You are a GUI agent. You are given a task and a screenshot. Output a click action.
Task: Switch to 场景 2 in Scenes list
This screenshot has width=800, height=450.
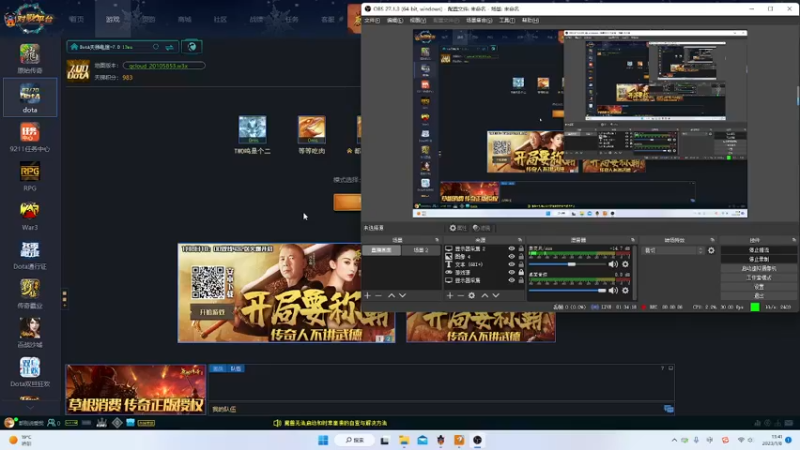pos(420,250)
